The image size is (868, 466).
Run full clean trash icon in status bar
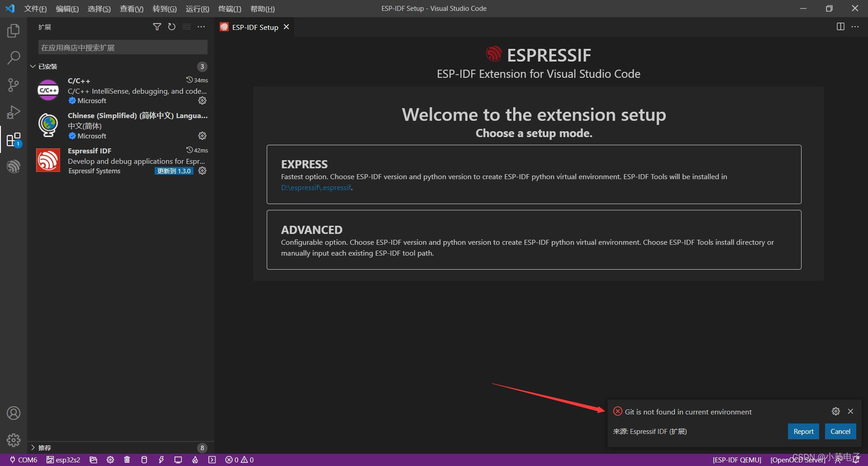point(127,460)
